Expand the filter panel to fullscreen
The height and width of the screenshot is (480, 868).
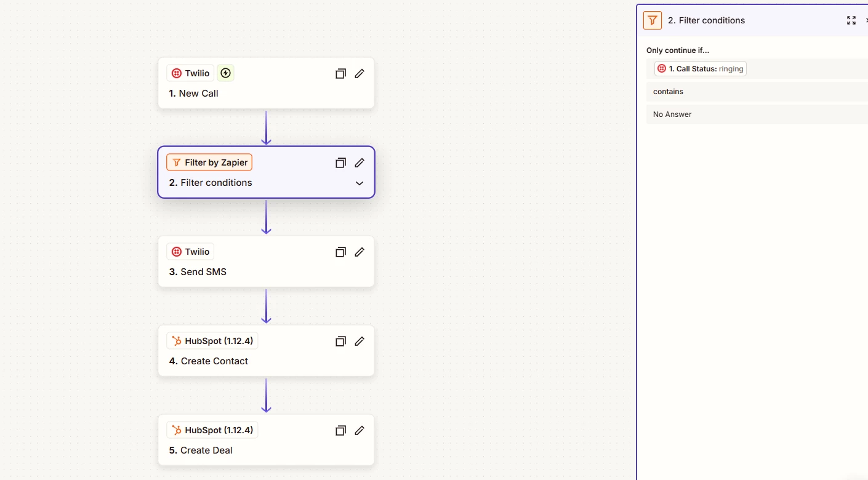[851, 20]
